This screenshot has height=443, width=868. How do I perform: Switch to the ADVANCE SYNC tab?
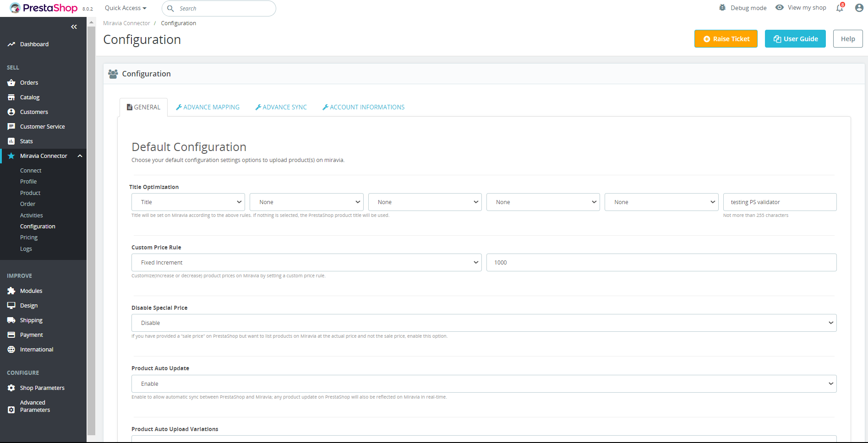click(x=281, y=107)
